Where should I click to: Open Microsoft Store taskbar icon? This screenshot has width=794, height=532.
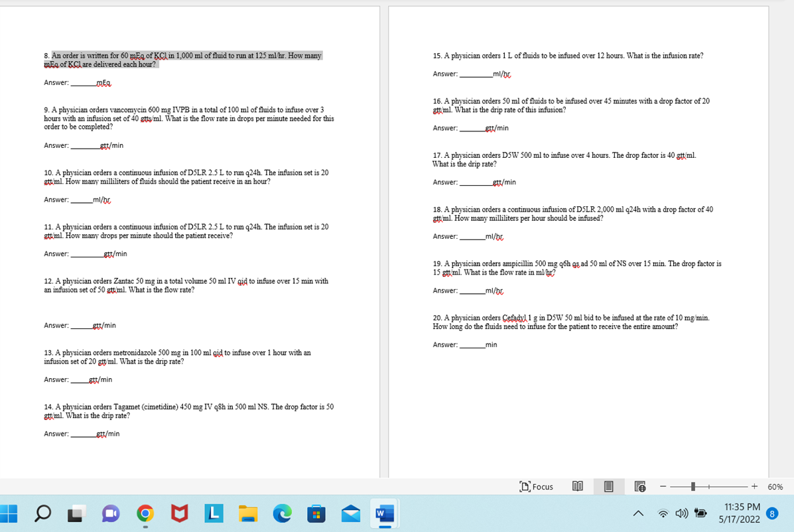pos(316,514)
